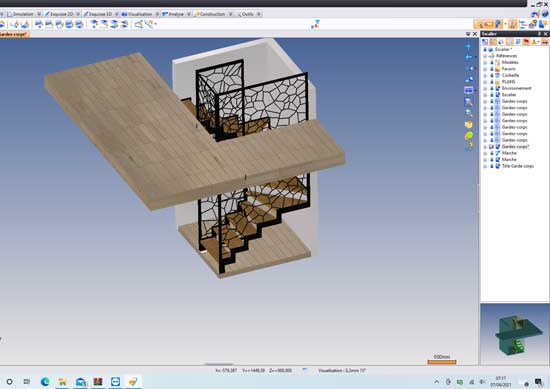Click the yellow warning triangle icon in Escalier panel
Image resolution: width=550 pixels, height=389 pixels.
click(534, 42)
